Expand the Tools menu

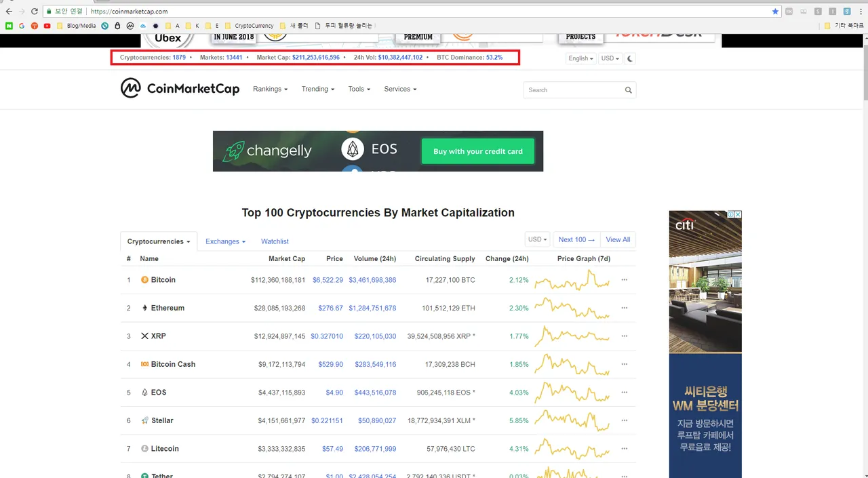[359, 89]
